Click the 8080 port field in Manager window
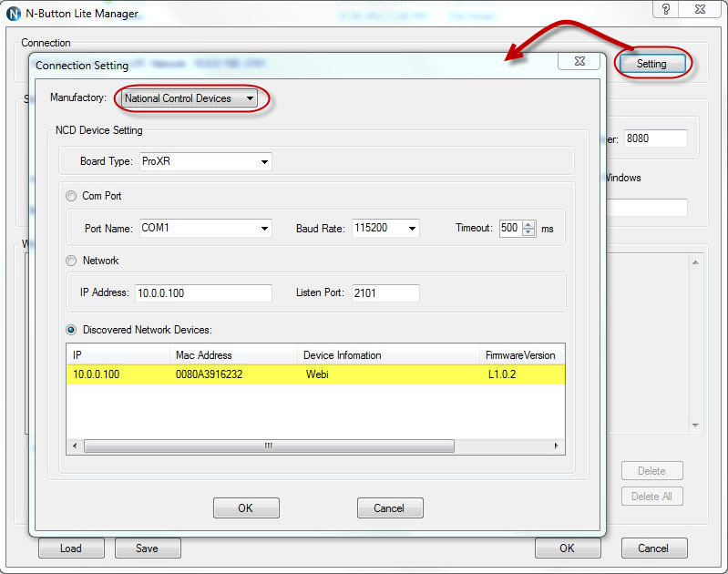The height and width of the screenshot is (574, 728). click(x=655, y=138)
